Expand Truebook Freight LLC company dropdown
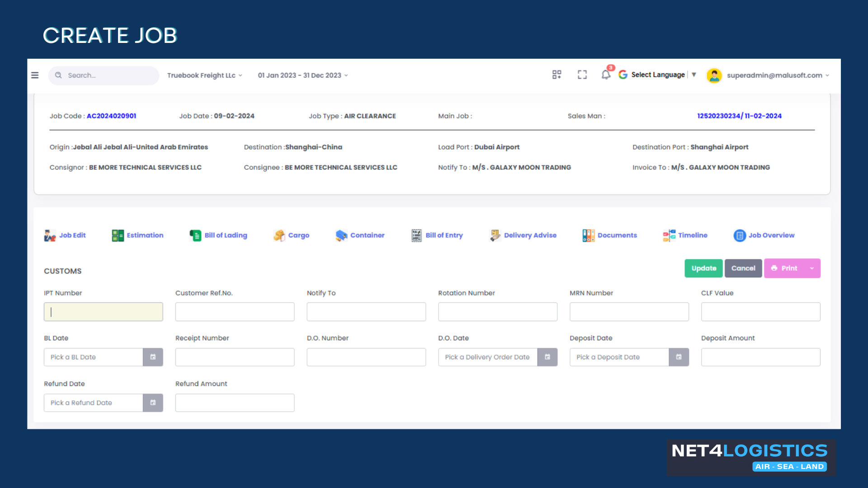Viewport: 868px width, 488px height. (x=205, y=75)
